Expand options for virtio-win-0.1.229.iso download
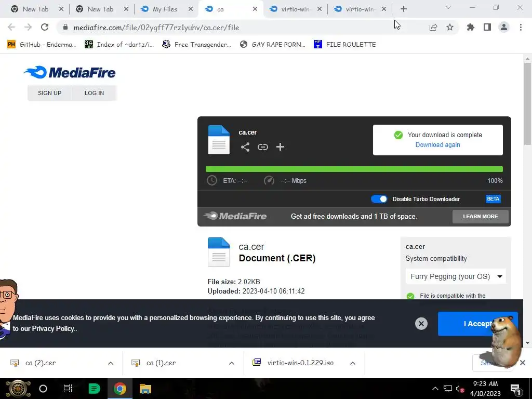This screenshot has height=399, width=532. [x=353, y=363]
